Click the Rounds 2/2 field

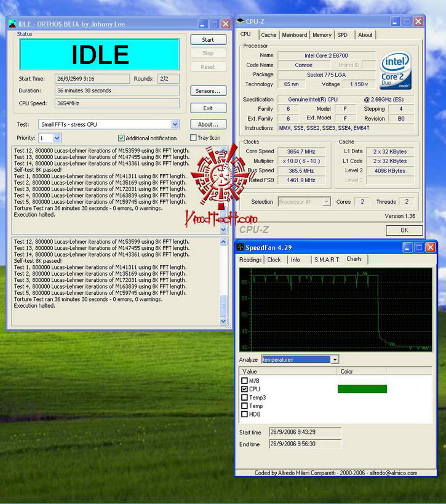(169, 79)
